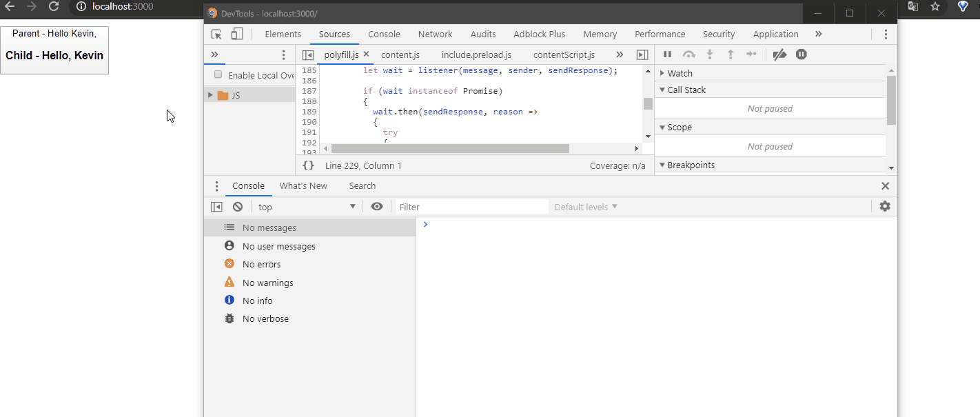
Task: Expand the JS folder in navigator
Action: (x=211, y=95)
